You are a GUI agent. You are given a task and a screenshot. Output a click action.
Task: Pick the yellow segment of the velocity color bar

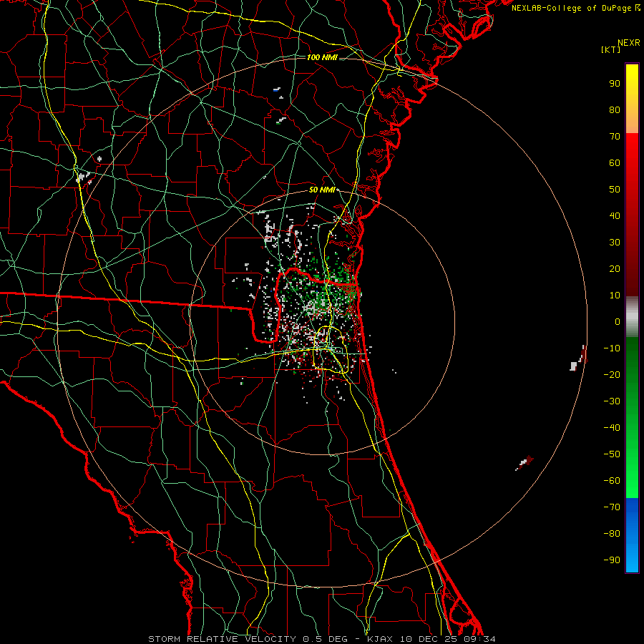[632, 99]
